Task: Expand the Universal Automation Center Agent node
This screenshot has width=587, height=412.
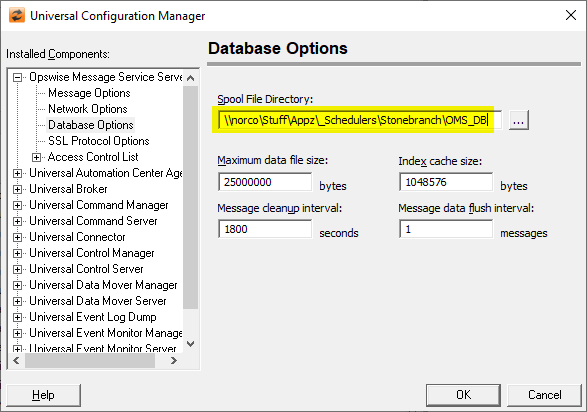Action: [x=17, y=174]
